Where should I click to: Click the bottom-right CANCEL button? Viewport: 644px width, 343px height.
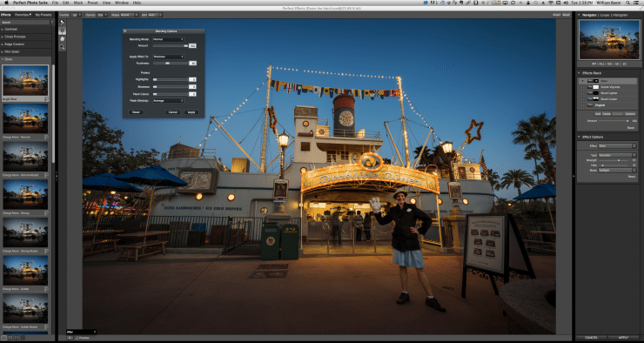coord(591,338)
